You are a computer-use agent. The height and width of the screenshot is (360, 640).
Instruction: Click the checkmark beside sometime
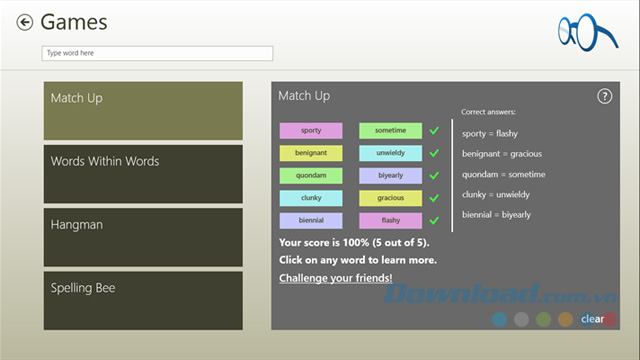click(434, 131)
